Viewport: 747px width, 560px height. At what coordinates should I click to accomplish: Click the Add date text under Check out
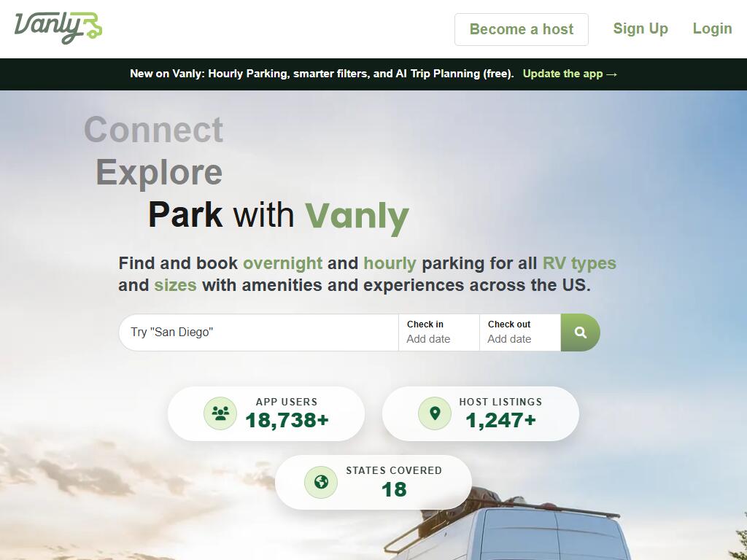coord(509,339)
